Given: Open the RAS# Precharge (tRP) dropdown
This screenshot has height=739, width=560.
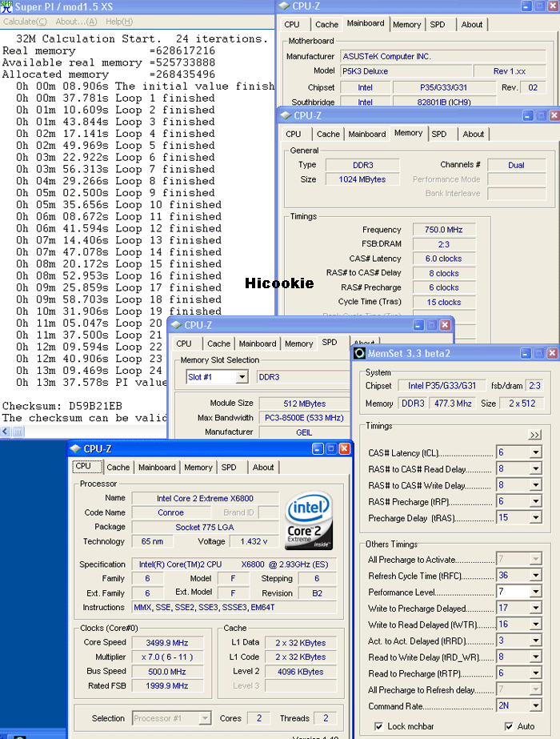Looking at the screenshot, I should pos(535,501).
